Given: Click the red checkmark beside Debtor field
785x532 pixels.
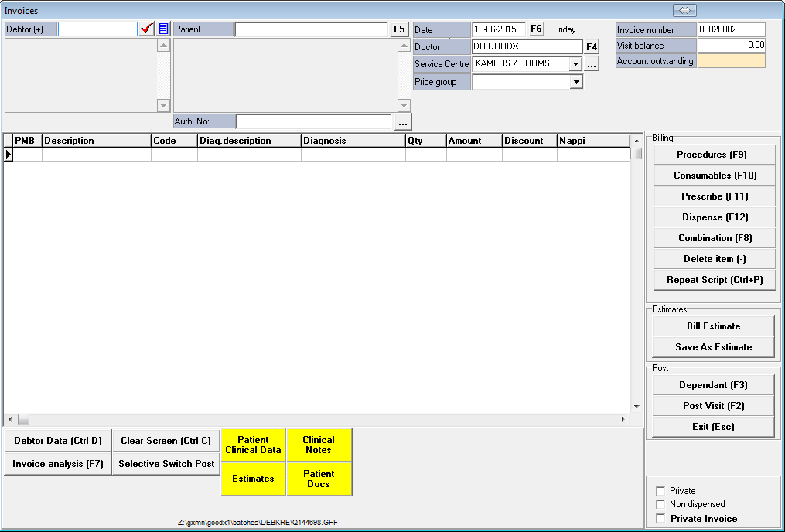Looking at the screenshot, I should (x=147, y=29).
